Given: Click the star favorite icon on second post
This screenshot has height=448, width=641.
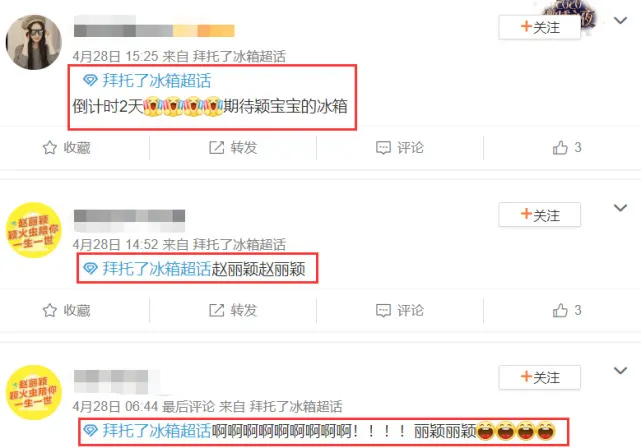Looking at the screenshot, I should tap(49, 310).
